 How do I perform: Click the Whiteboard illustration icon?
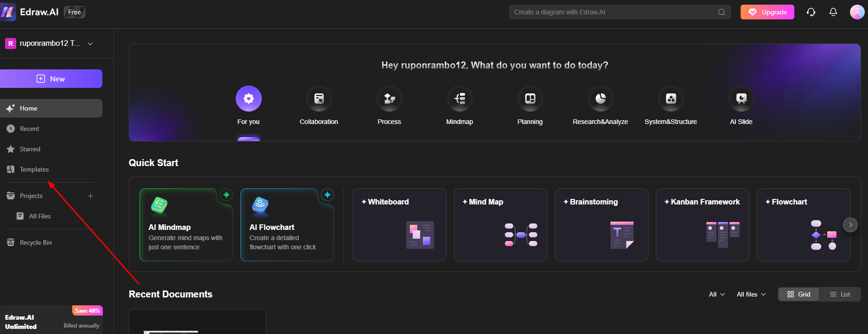point(420,235)
